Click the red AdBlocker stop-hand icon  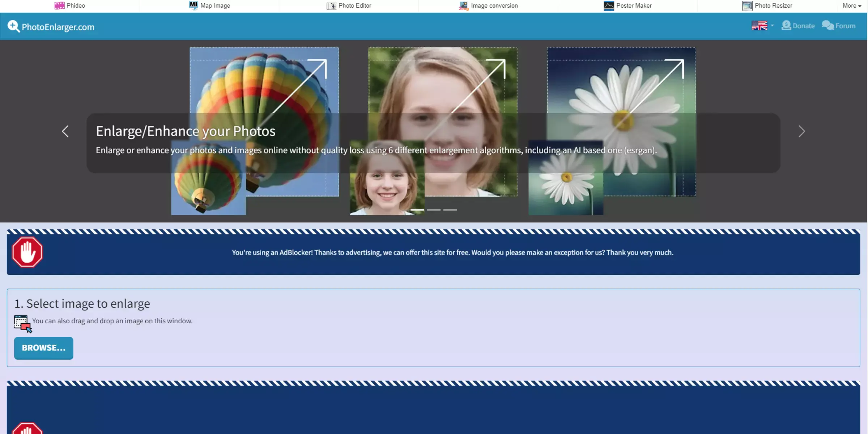pyautogui.click(x=27, y=252)
